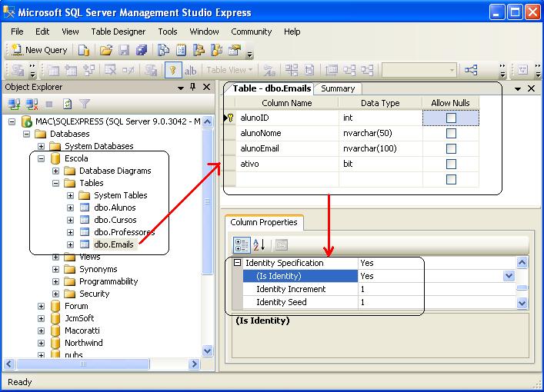Click the Property Pages icon in Column Properties
544x392 pixels.
[282, 245]
